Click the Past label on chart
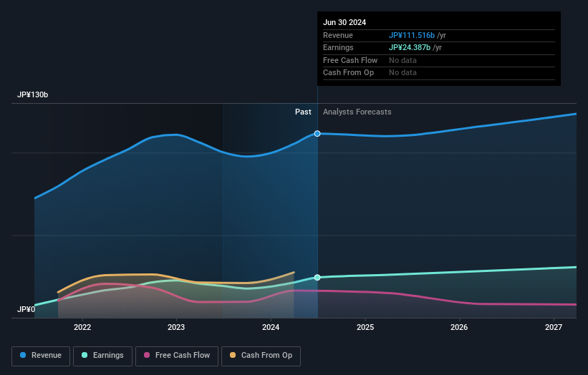 (303, 112)
